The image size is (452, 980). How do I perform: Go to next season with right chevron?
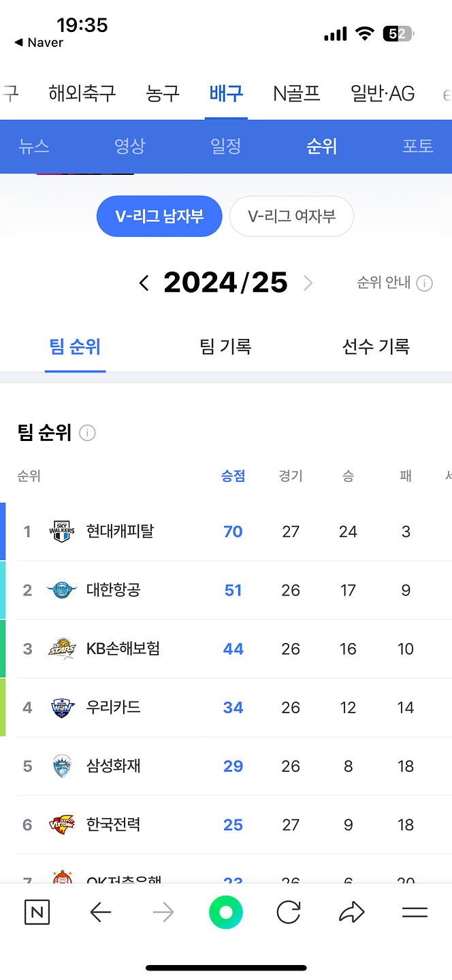[308, 283]
